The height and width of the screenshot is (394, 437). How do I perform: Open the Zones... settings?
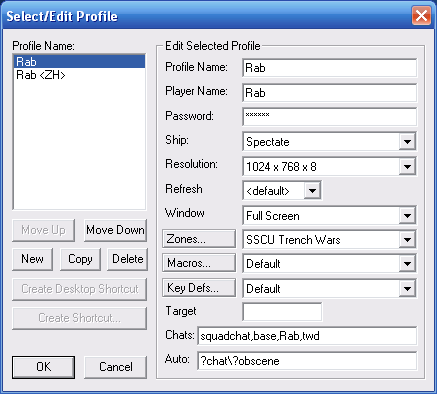199,239
